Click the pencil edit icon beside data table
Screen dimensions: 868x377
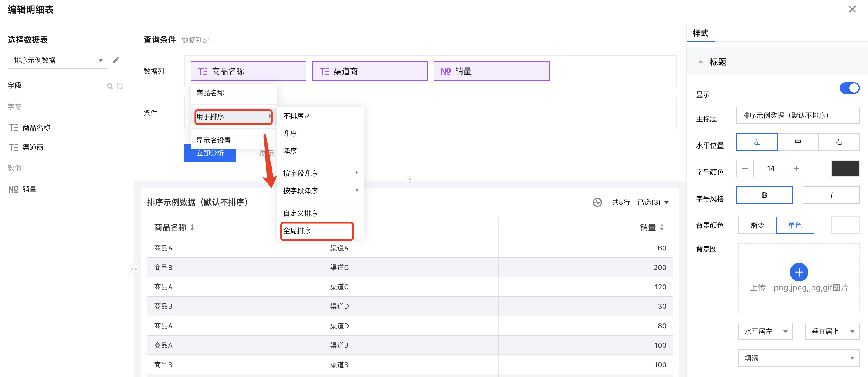[x=116, y=60]
